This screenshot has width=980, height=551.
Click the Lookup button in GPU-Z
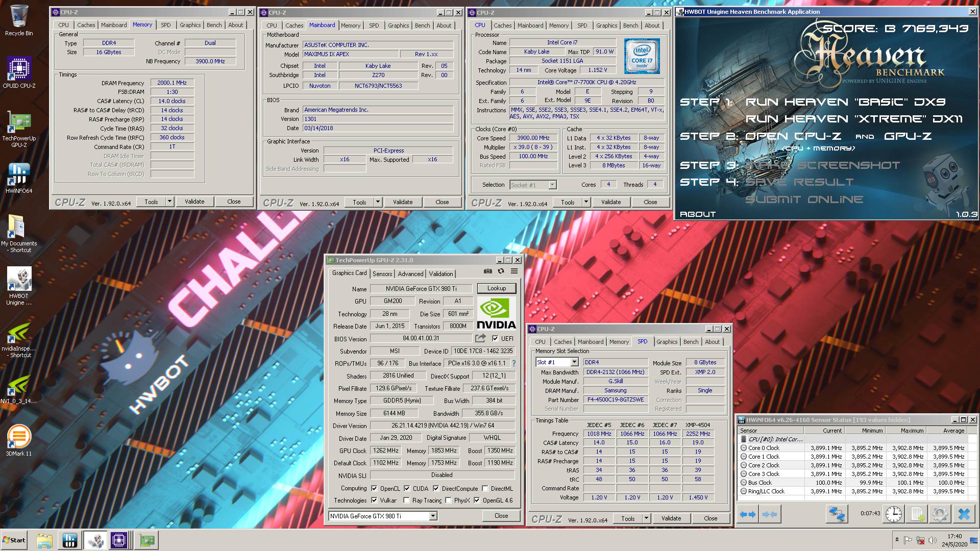point(497,288)
